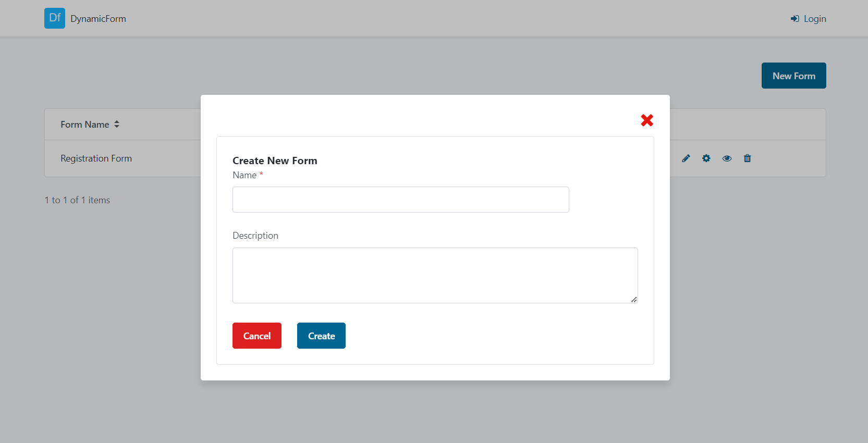868x443 pixels.
Task: Click the '1 to 1 of 1 items' text
Action: (x=77, y=200)
